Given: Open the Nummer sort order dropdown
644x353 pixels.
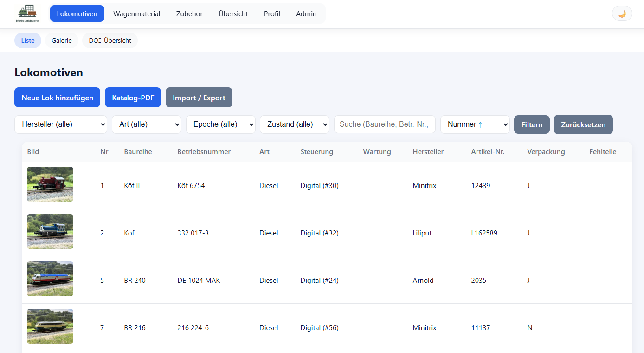Looking at the screenshot, I should 475,124.
